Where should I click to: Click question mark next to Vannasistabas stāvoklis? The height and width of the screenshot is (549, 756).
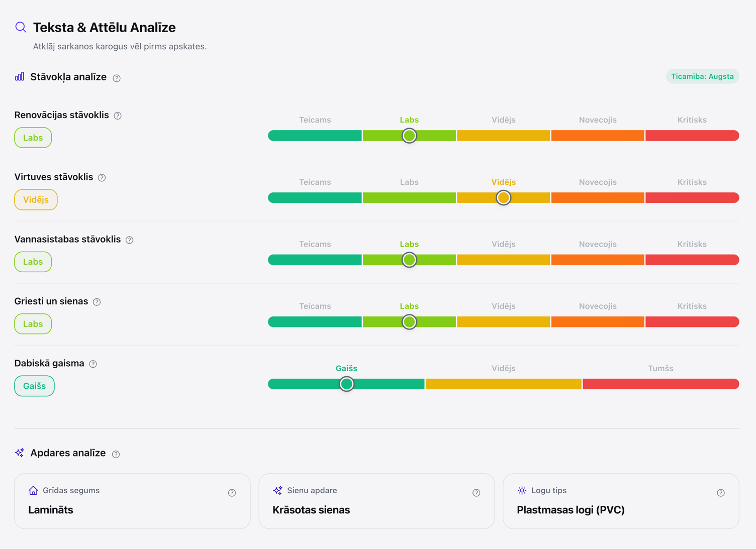coord(130,240)
